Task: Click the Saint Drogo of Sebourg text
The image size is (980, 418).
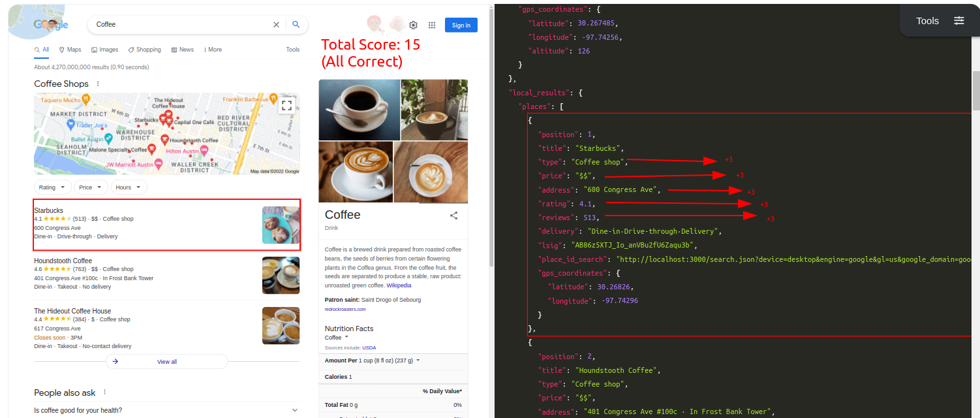Action: point(391,300)
